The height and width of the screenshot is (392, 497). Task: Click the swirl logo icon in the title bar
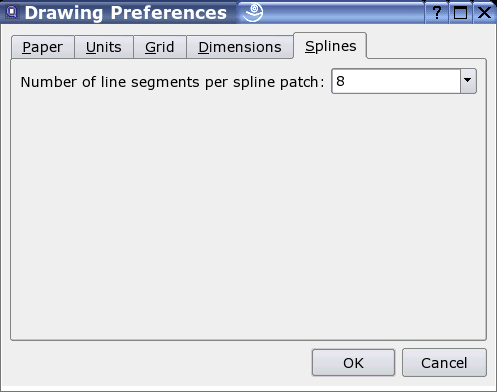pyautogui.click(x=253, y=12)
